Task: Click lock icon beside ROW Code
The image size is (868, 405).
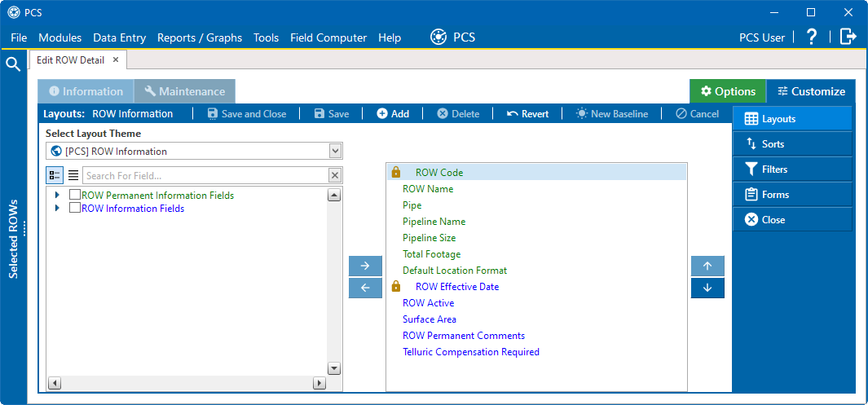Action: pos(396,172)
